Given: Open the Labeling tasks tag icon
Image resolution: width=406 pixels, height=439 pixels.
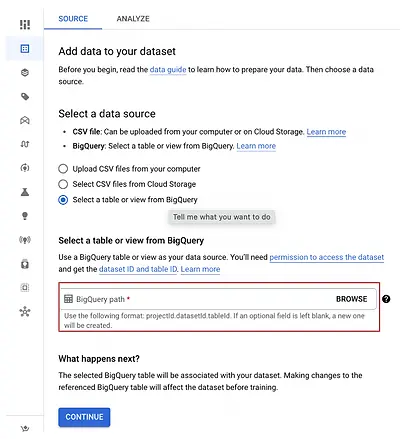Looking at the screenshot, I should pos(25,96).
